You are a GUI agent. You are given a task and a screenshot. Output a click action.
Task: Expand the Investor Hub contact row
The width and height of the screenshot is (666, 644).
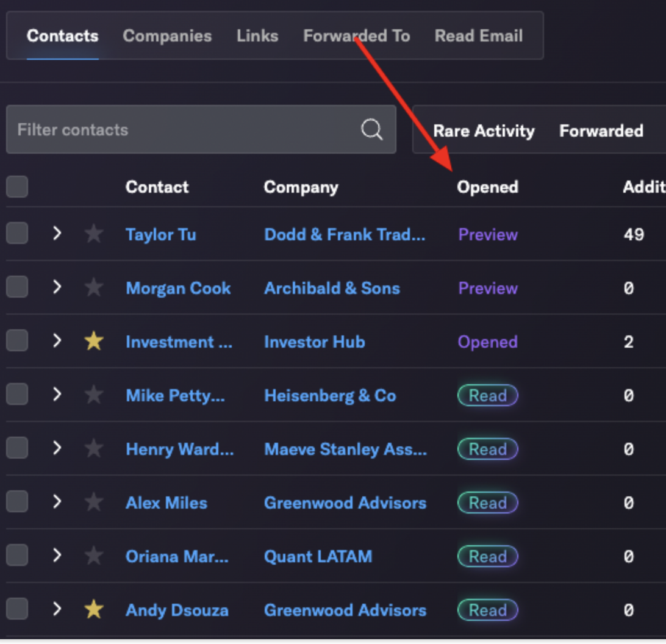57,340
